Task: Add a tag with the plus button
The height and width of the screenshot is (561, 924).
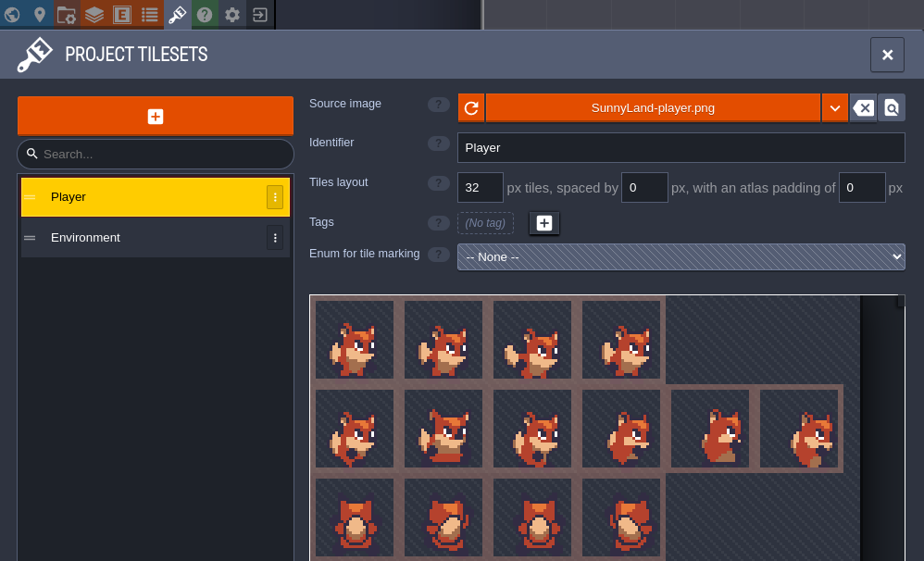Action: coord(543,222)
